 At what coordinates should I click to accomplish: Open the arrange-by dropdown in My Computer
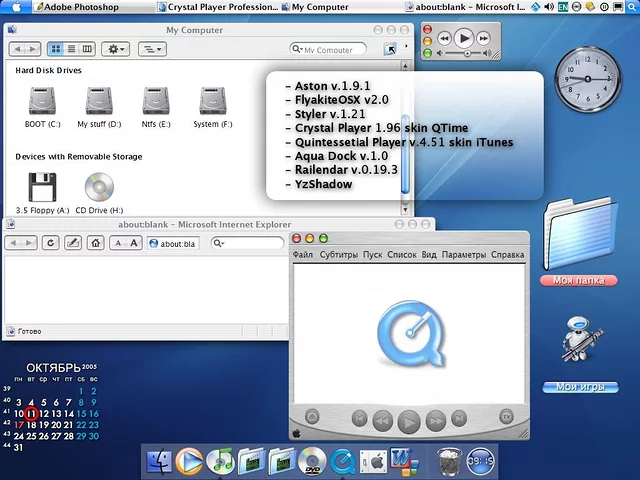click(x=152, y=49)
